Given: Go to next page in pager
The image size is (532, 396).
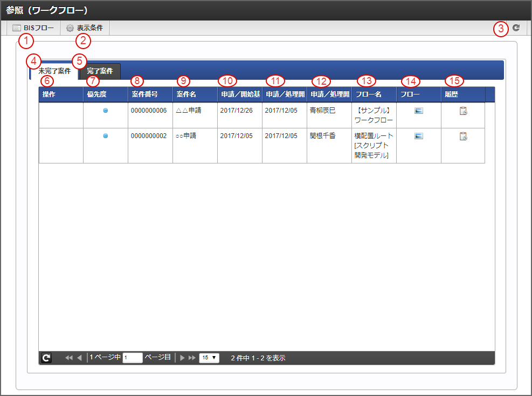Looking at the screenshot, I should point(182,358).
